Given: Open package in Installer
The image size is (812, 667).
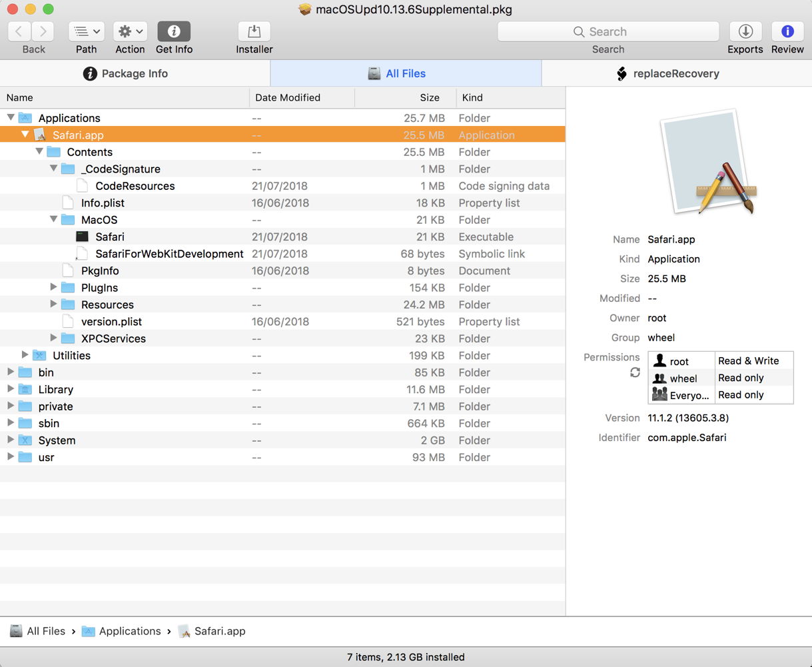Looking at the screenshot, I should click(x=254, y=31).
